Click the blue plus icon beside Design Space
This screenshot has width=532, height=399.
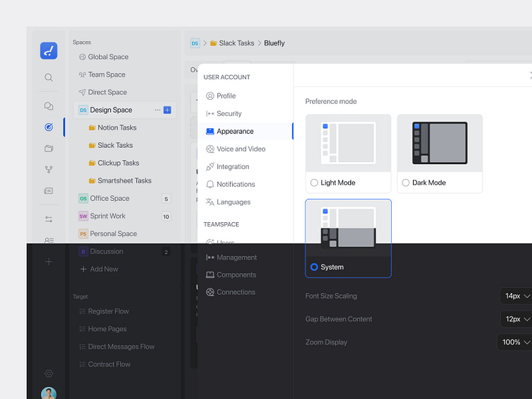(168, 110)
